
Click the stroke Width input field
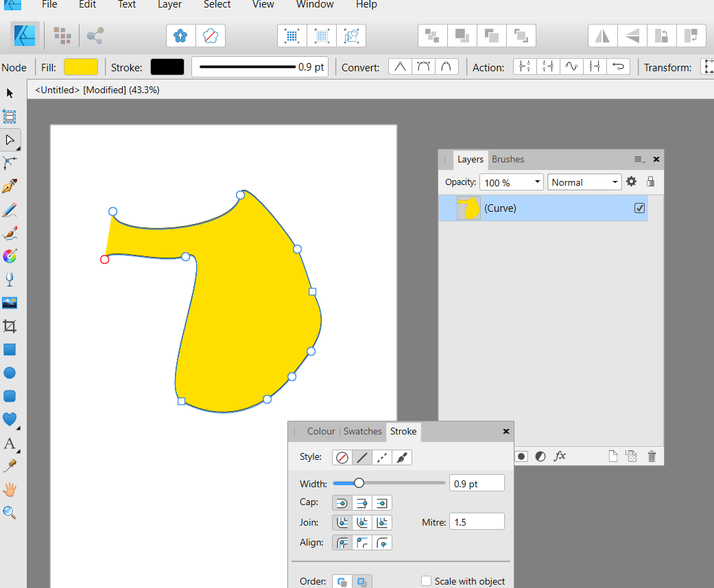tap(477, 483)
